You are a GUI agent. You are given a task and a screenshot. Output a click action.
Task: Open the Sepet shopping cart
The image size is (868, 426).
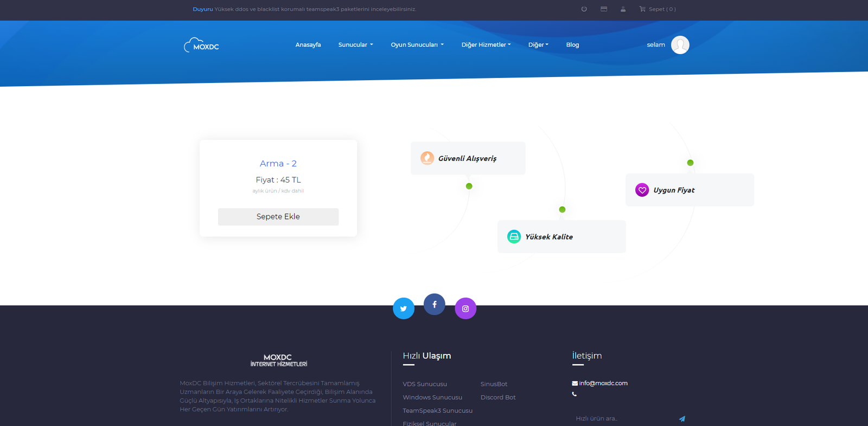point(658,9)
